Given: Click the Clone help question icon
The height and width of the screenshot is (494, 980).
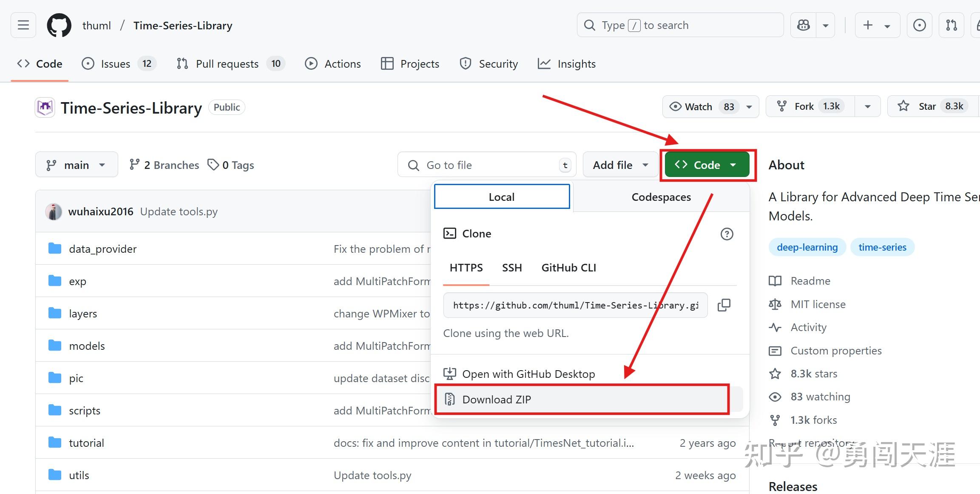Looking at the screenshot, I should pyautogui.click(x=727, y=234).
